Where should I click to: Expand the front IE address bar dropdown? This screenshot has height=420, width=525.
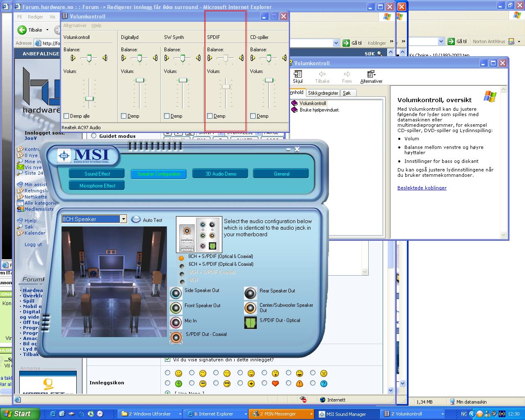(336, 43)
